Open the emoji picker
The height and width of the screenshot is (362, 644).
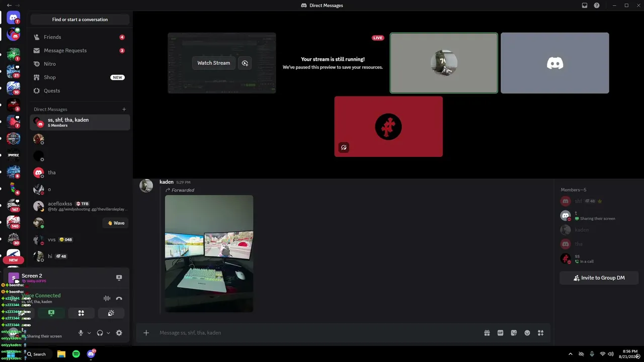(x=527, y=333)
